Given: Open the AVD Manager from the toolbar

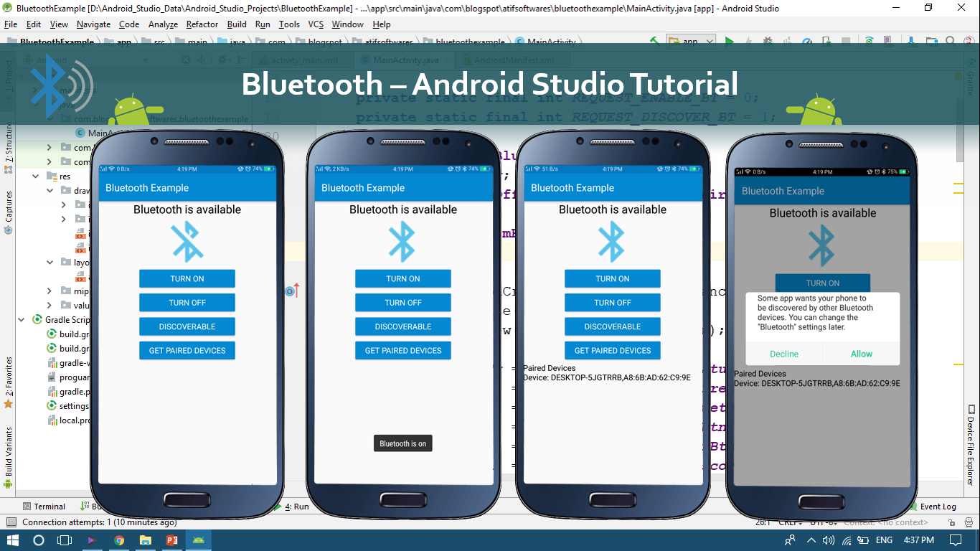Looking at the screenshot, I should click(887, 41).
